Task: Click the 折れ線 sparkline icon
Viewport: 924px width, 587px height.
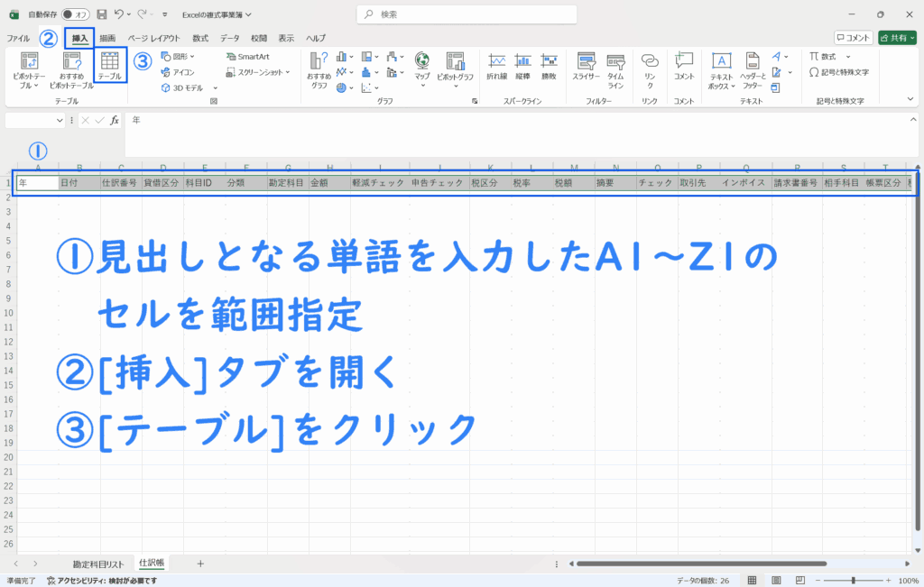Action: pyautogui.click(x=496, y=66)
